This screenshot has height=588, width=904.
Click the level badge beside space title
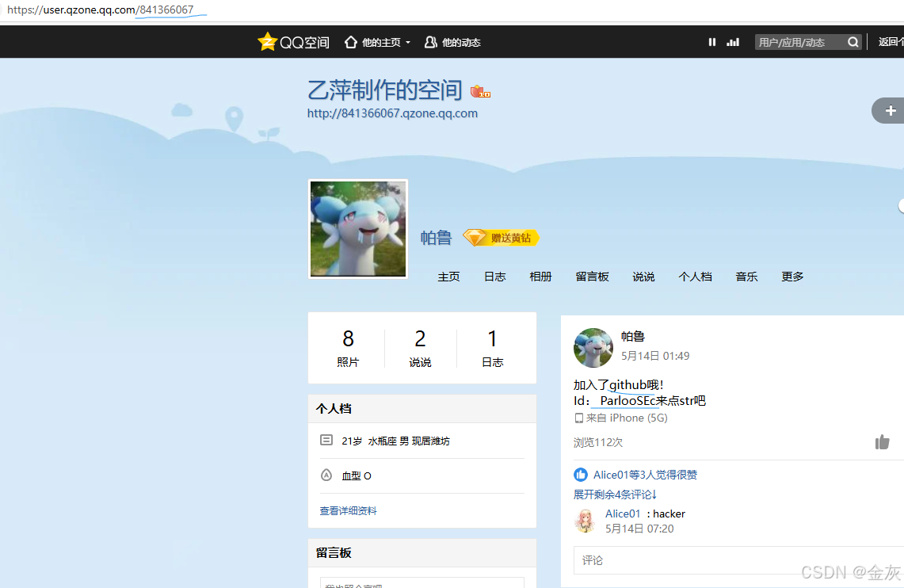point(480,91)
